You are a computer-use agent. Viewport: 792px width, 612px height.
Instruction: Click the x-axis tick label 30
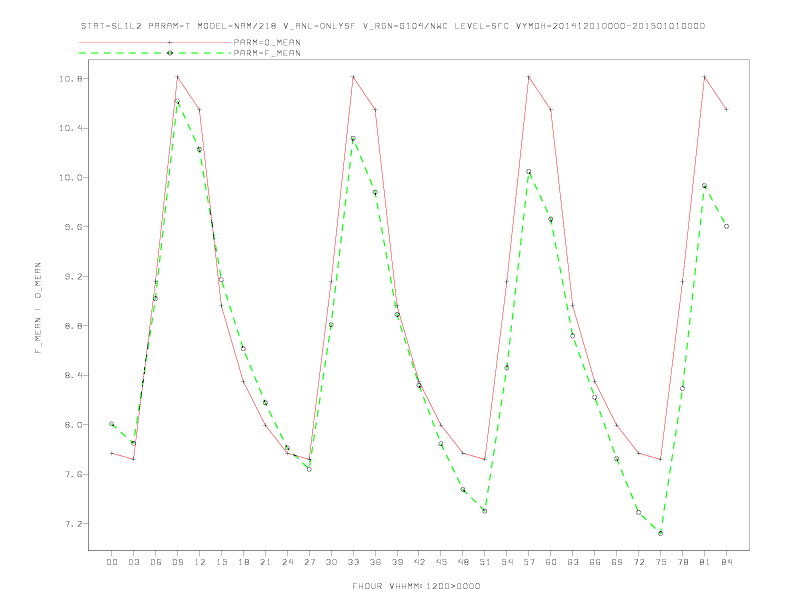tap(331, 562)
